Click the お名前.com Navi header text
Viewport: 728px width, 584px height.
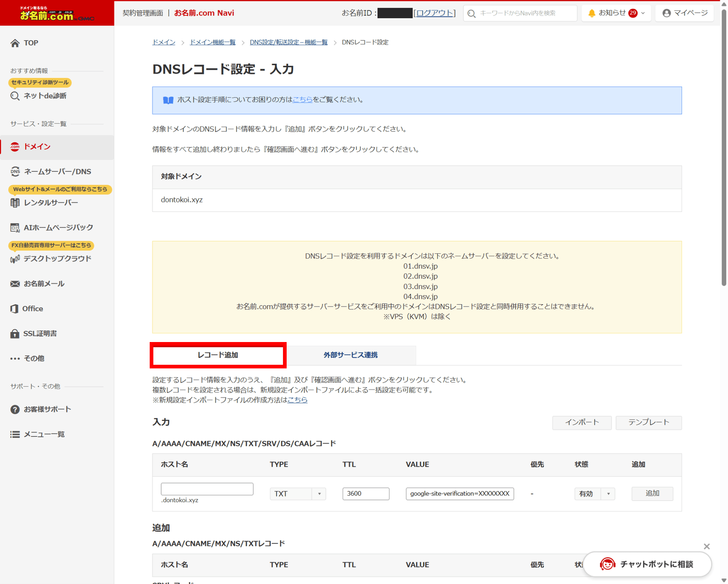(204, 13)
